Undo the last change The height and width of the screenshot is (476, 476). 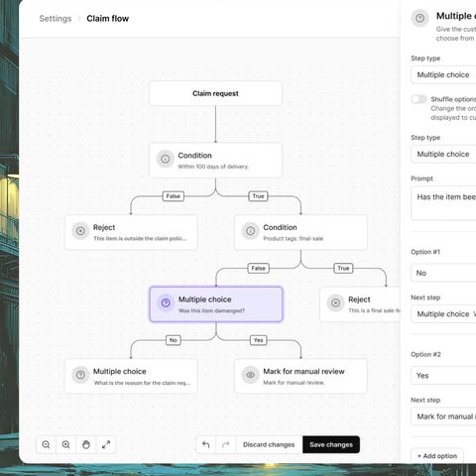click(x=206, y=444)
